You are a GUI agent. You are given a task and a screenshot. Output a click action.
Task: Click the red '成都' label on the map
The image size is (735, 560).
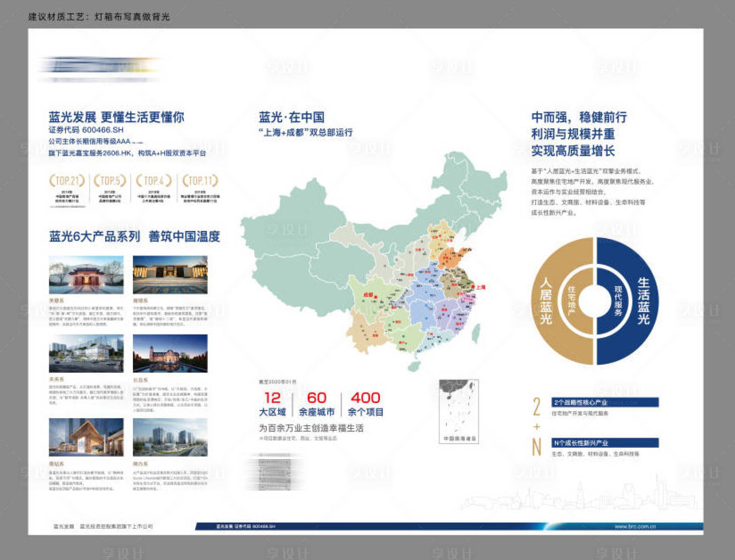tap(369, 295)
